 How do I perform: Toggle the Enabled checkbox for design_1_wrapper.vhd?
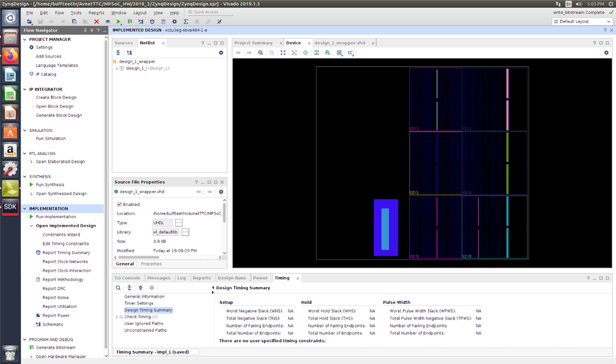click(x=120, y=204)
